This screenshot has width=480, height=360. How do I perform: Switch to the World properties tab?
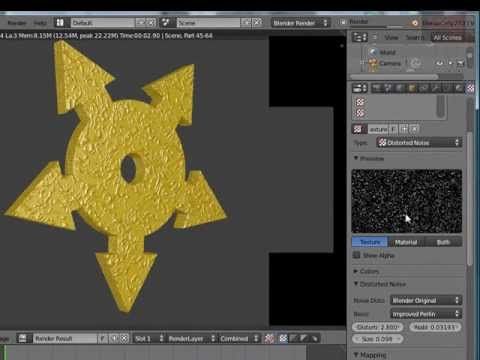click(x=400, y=88)
